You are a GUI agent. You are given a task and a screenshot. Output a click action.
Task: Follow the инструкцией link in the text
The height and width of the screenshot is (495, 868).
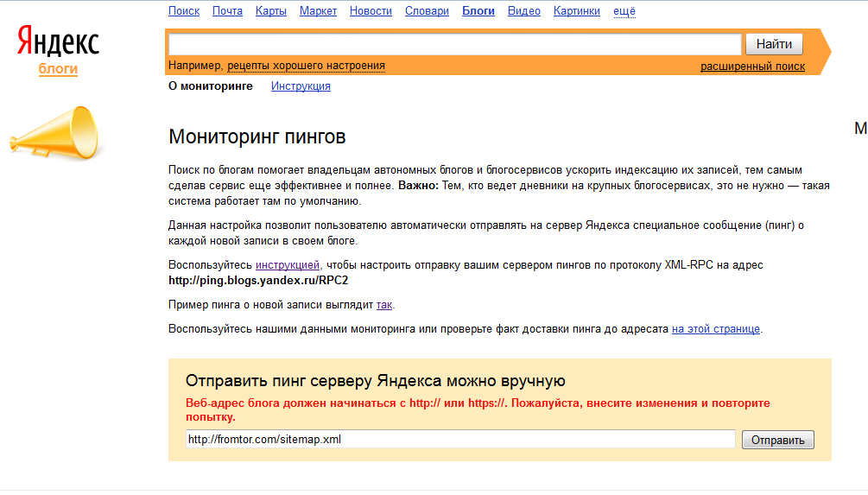point(288,265)
